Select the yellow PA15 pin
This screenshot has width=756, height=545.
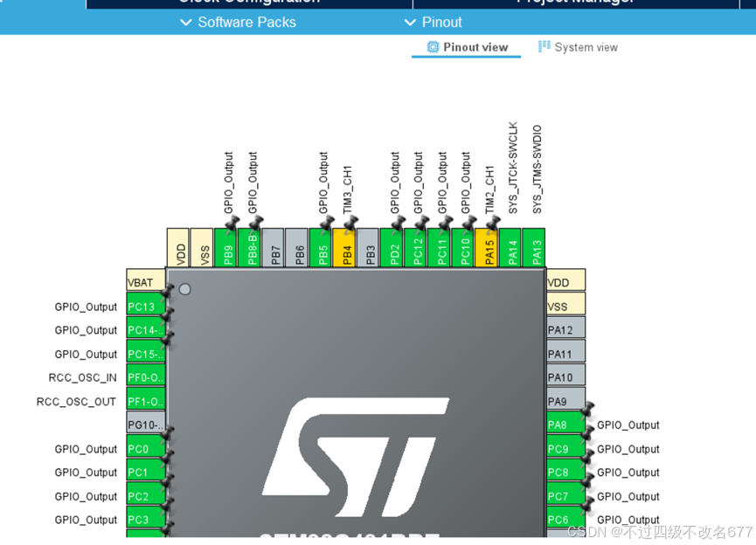pos(487,248)
